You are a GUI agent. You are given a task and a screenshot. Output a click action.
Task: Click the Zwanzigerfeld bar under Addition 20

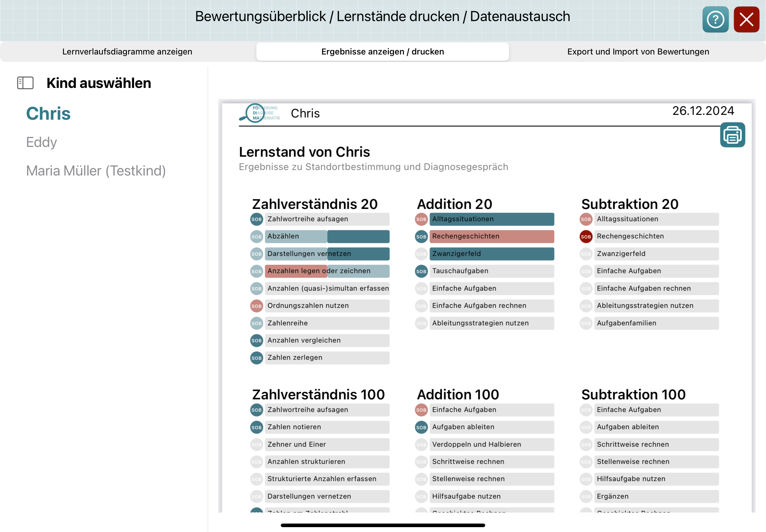[491, 254]
